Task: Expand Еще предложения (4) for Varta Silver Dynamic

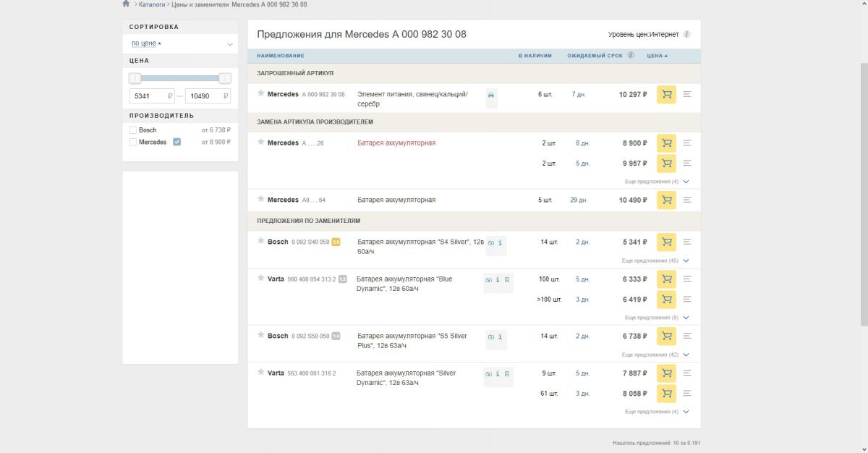Action: 657,412
